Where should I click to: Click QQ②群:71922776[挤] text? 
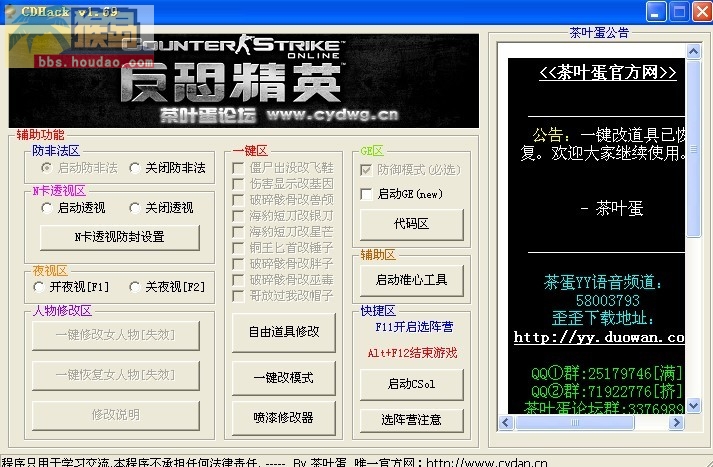pos(607,392)
